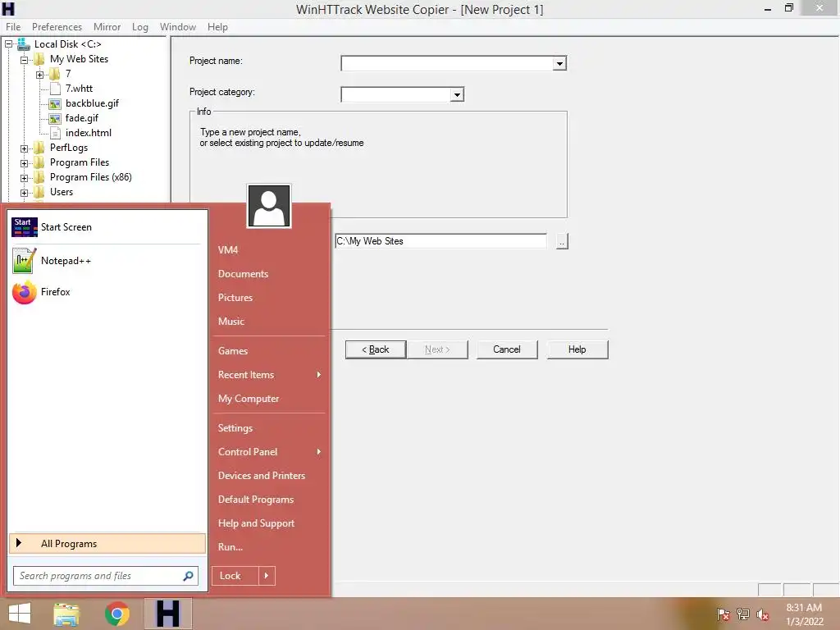Image resolution: width=840 pixels, height=630 pixels.
Task: Click the Windows Start button
Action: 20,614
